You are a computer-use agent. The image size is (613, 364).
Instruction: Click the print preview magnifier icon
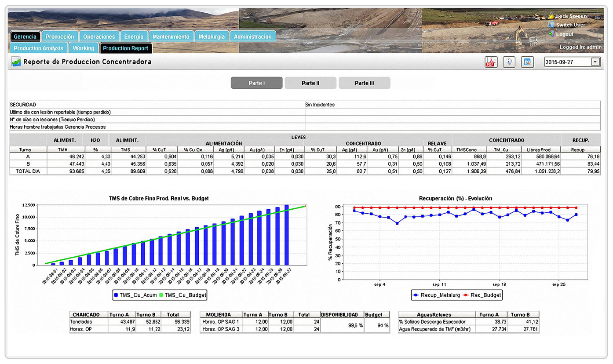coord(527,62)
